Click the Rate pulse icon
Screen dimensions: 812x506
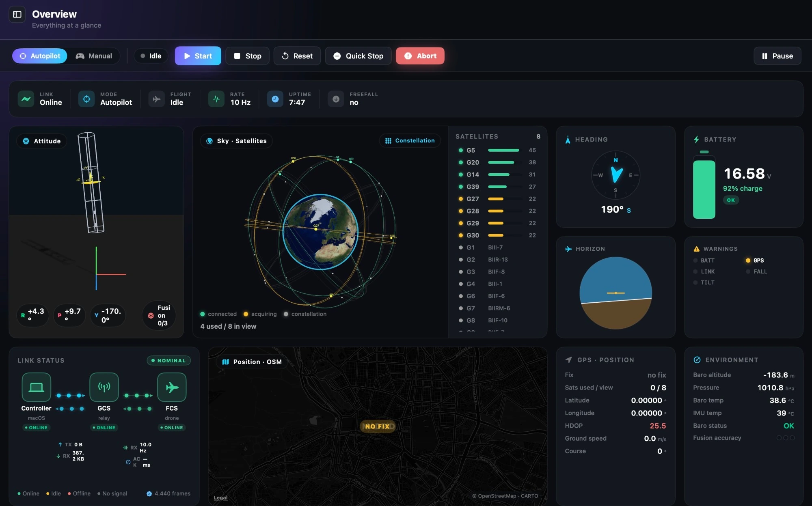pyautogui.click(x=216, y=99)
